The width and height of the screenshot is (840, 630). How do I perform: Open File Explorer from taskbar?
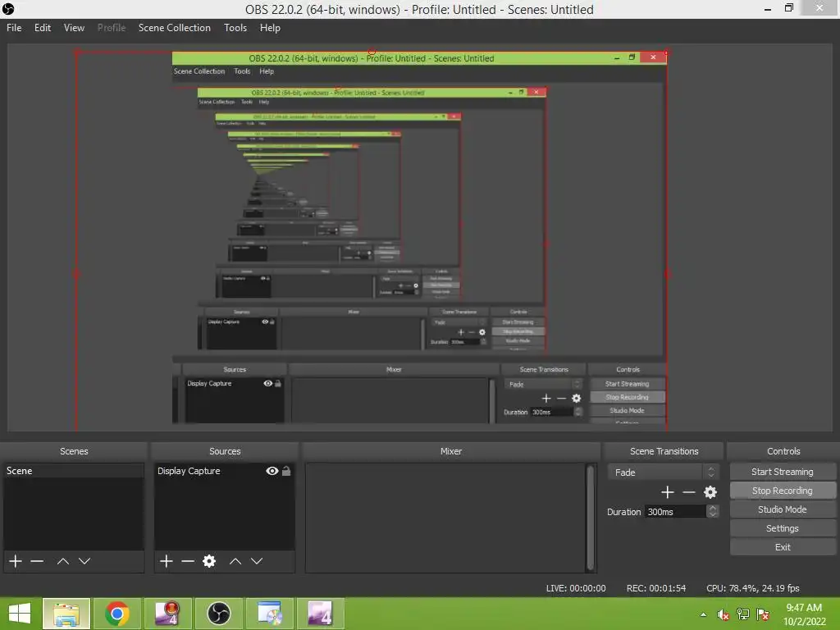coord(66,614)
